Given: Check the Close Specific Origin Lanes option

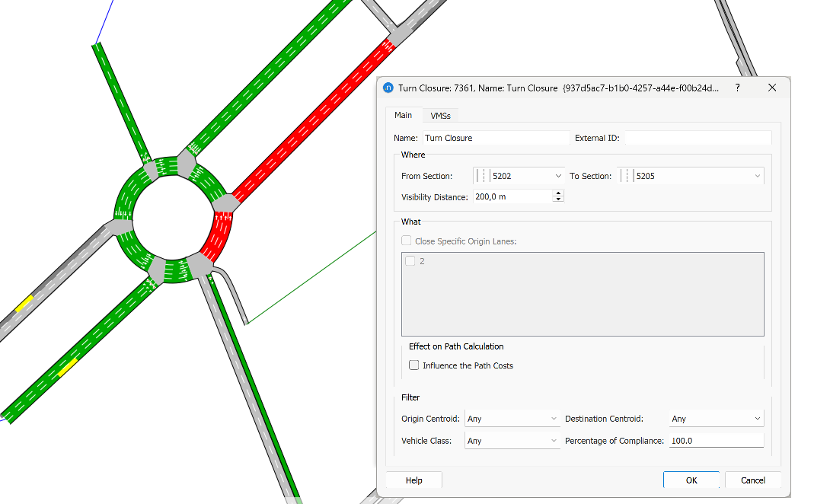Looking at the screenshot, I should click(406, 240).
